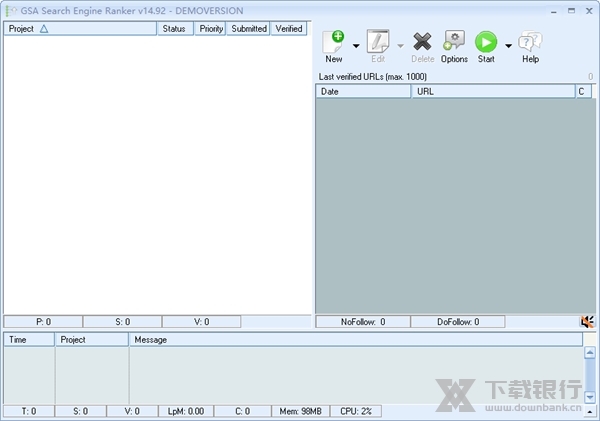Screen dimensions: 600x421
Task: Click the Time column header in log
Action: pos(29,339)
